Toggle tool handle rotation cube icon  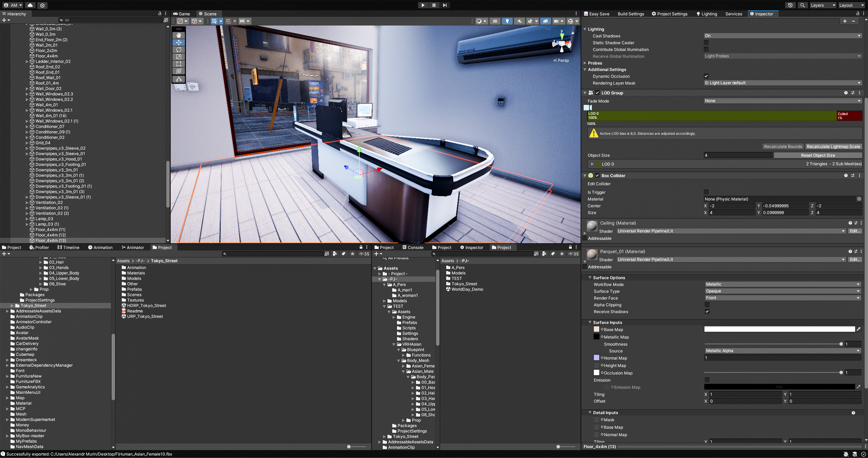(x=197, y=21)
